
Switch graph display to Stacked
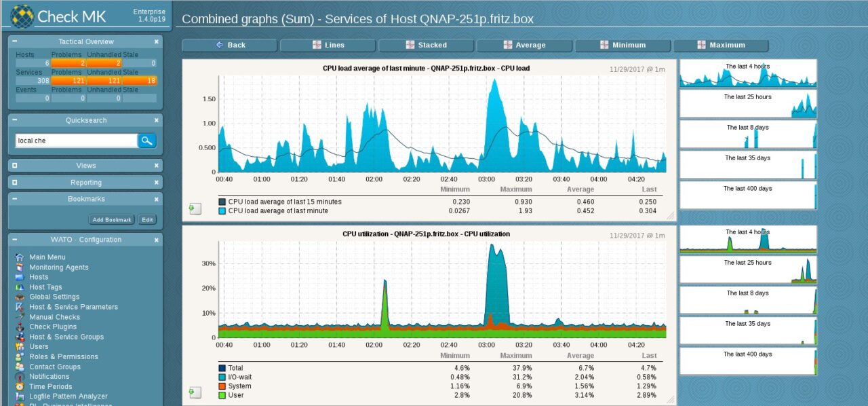[426, 45]
